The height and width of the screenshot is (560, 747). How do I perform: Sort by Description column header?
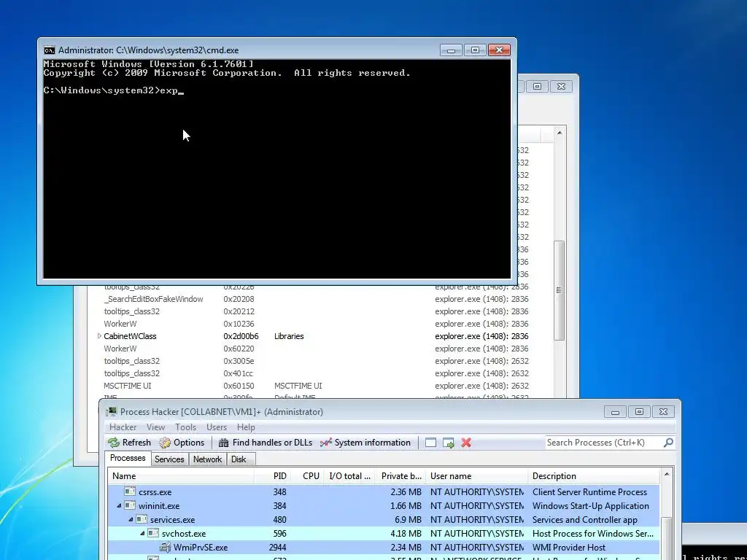pyautogui.click(x=594, y=475)
